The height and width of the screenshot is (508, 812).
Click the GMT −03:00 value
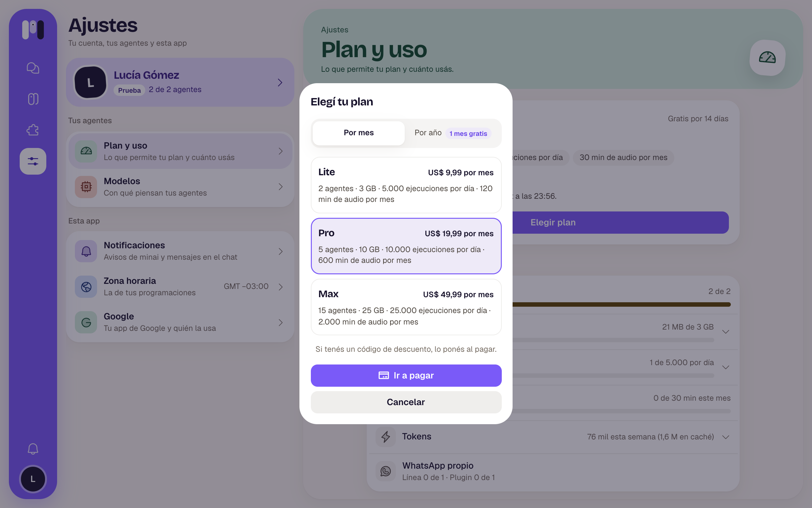tap(246, 286)
